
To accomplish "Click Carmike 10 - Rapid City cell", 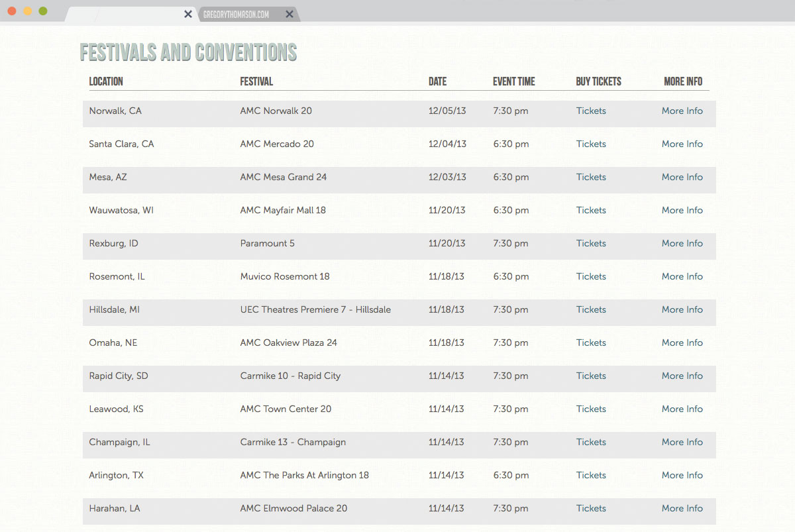I will [290, 376].
